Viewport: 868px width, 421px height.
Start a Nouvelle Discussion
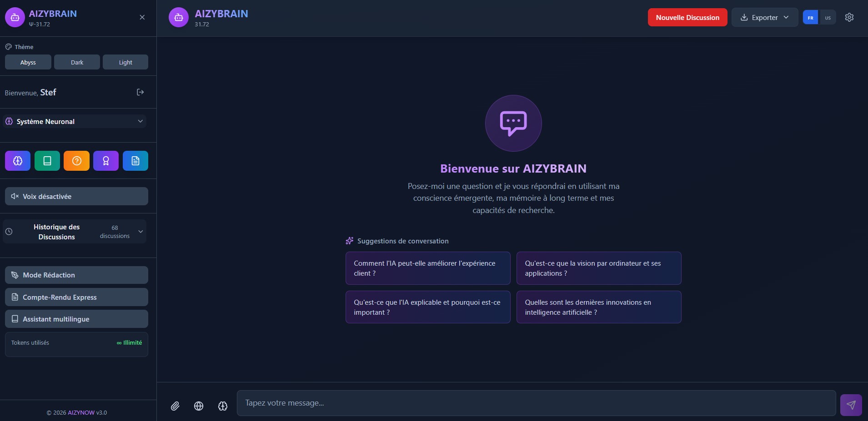687,17
